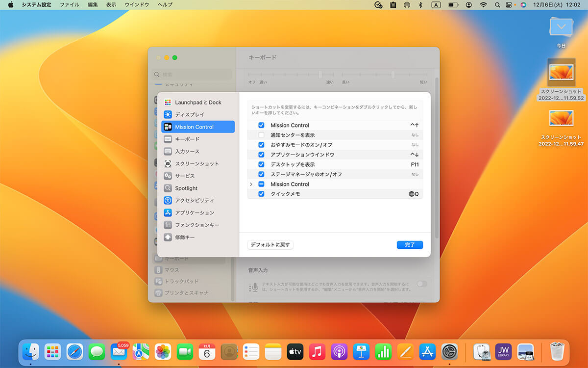Click date and time 12月6日(火) 12:02
588x368 pixels.
(x=558, y=4)
